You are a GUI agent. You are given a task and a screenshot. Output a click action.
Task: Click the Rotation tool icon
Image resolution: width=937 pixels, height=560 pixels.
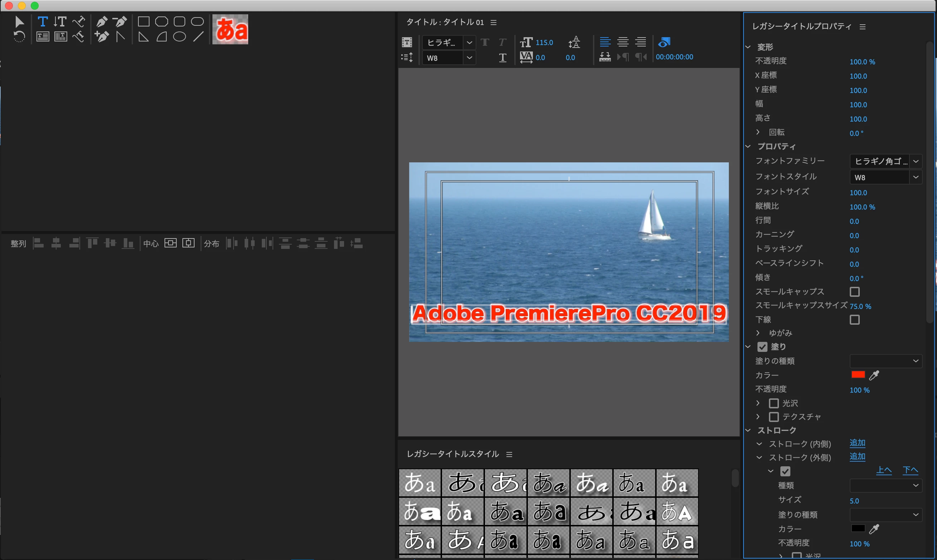pos(19,37)
